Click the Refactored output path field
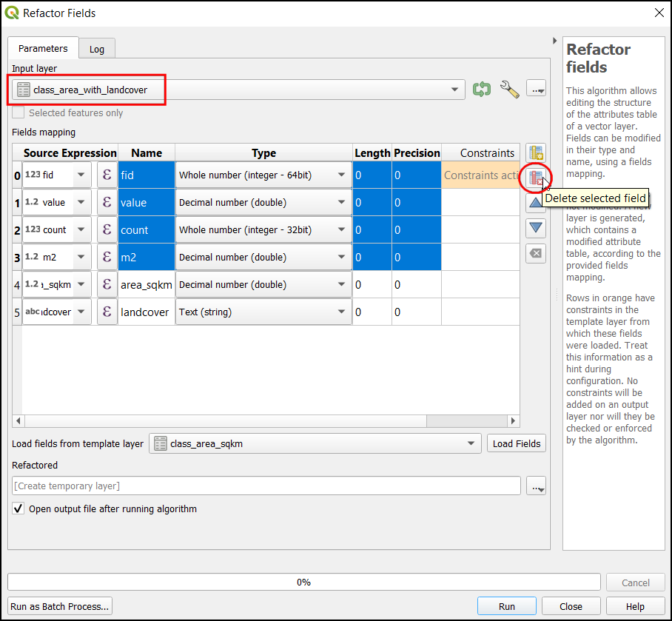Viewport: 672px width, 621px height. pos(266,486)
